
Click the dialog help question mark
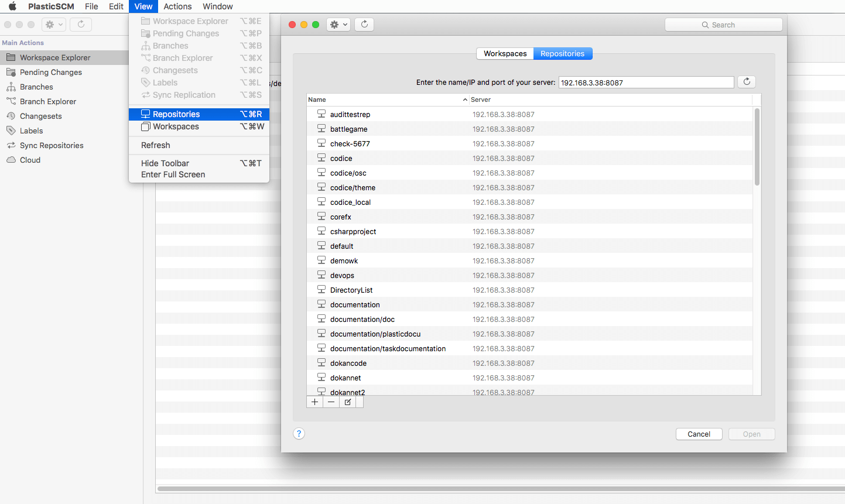299,434
